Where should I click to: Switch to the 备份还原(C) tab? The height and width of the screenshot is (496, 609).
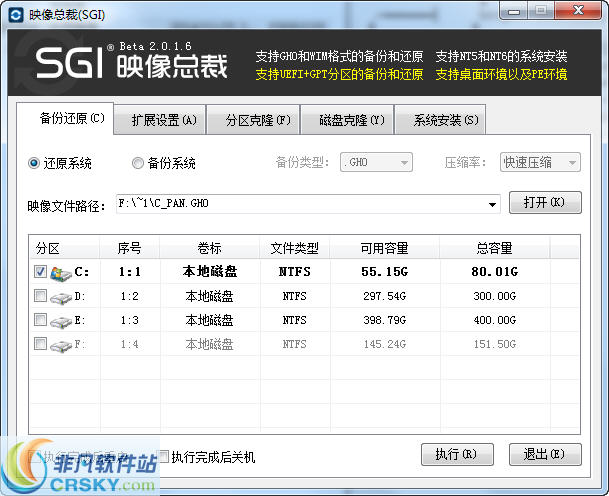point(65,118)
